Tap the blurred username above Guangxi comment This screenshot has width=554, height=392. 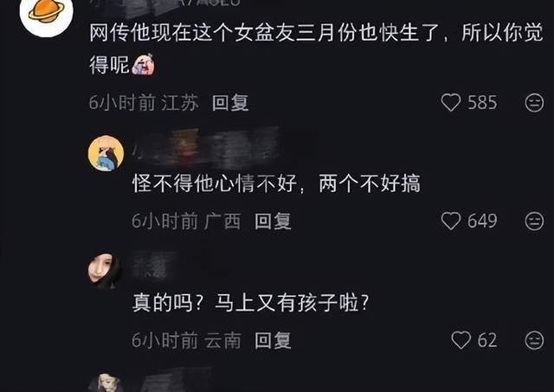pyautogui.click(x=209, y=149)
